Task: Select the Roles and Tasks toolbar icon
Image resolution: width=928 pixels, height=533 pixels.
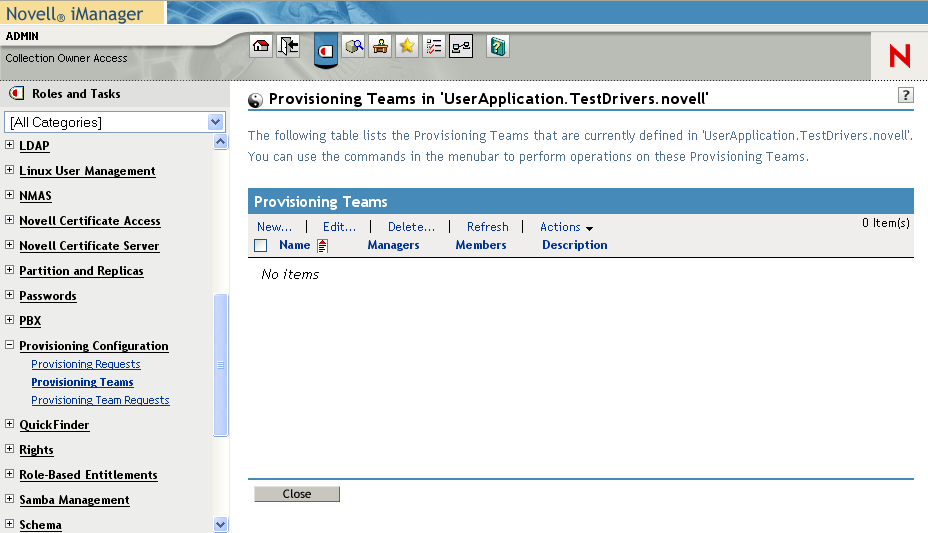Action: [x=326, y=51]
